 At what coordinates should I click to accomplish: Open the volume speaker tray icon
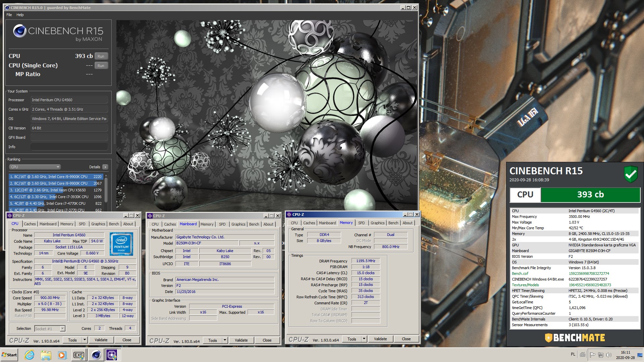[609, 355]
